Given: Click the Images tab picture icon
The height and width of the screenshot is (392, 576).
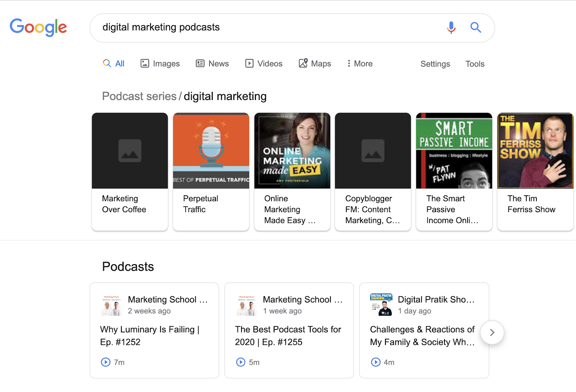Looking at the screenshot, I should point(145,63).
